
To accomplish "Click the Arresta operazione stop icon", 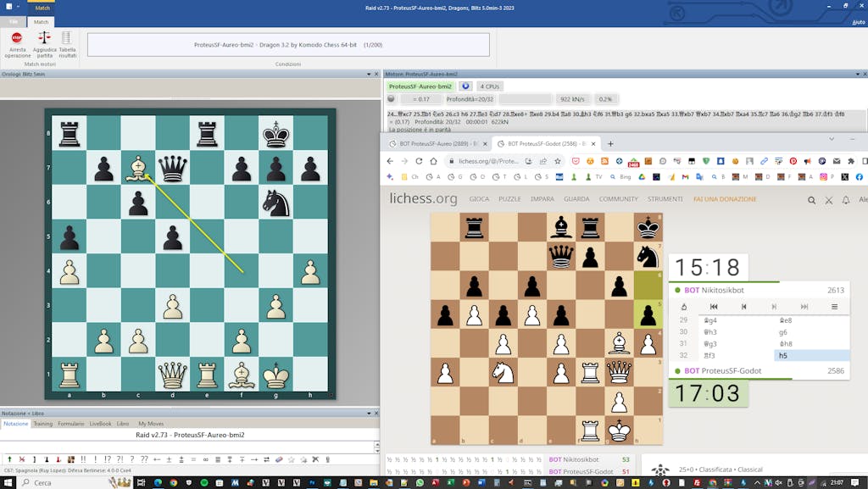I will click(x=17, y=38).
